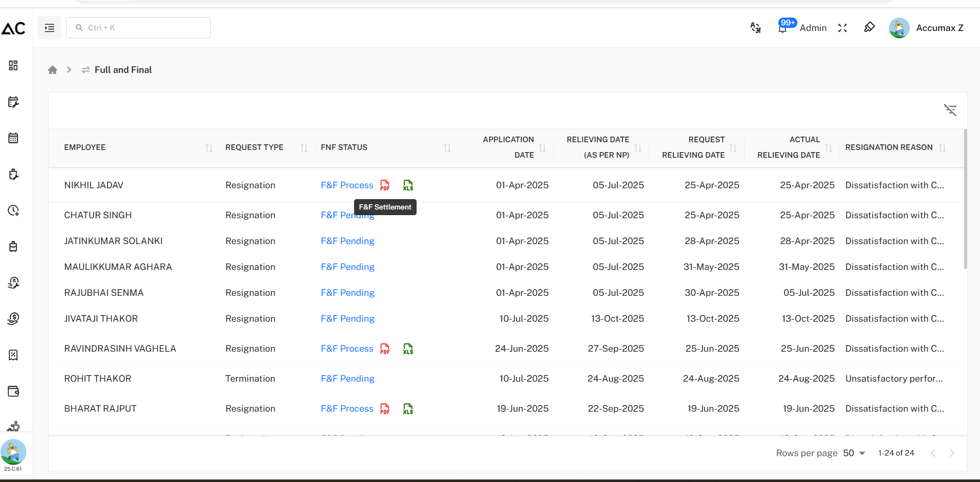Image resolution: width=980 pixels, height=482 pixels.
Task: Sort by FNF Status column
Action: point(447,148)
